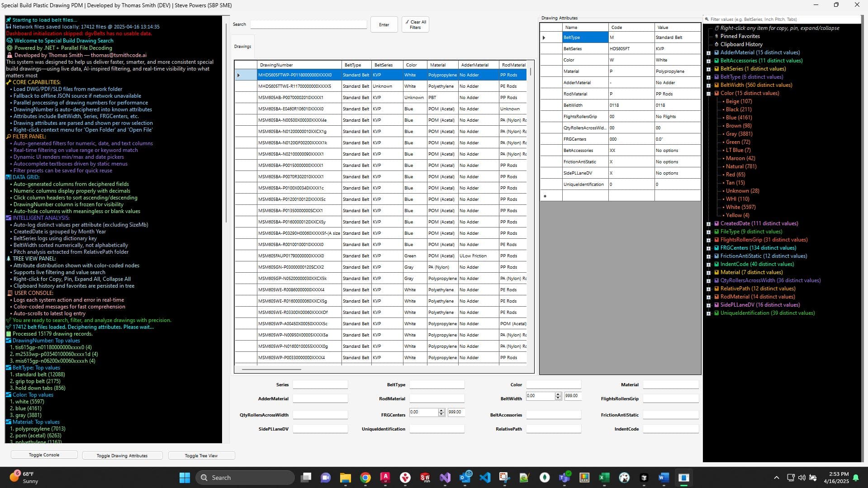Image resolution: width=868 pixels, height=488 pixels.
Task: Increment the BeltWidth minimum spinner
Action: coord(559,393)
